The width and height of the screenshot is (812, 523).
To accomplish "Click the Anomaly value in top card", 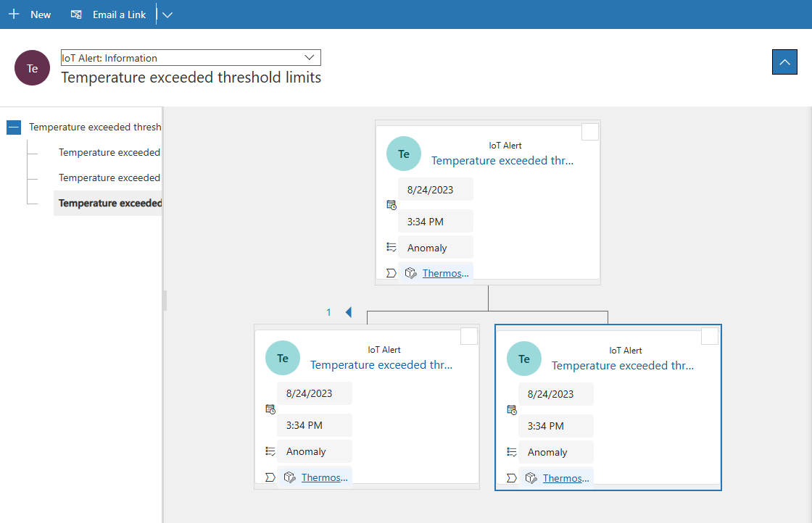I will (x=435, y=247).
